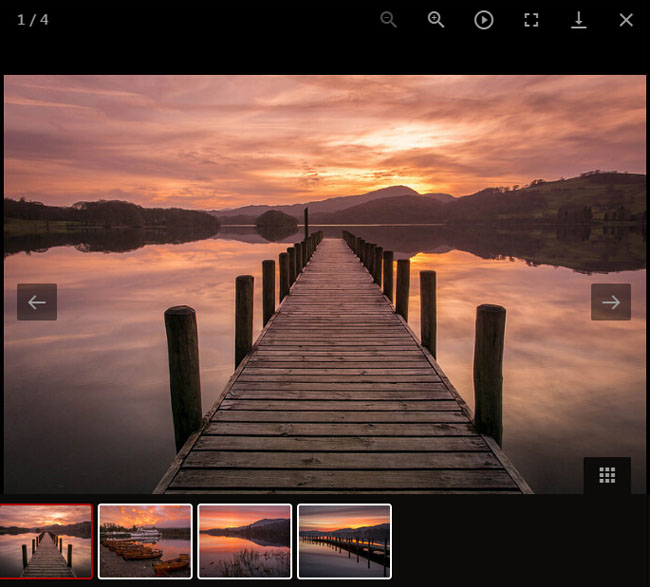Close the lightbox gallery viewer
The height and width of the screenshot is (587, 650).
tap(626, 20)
